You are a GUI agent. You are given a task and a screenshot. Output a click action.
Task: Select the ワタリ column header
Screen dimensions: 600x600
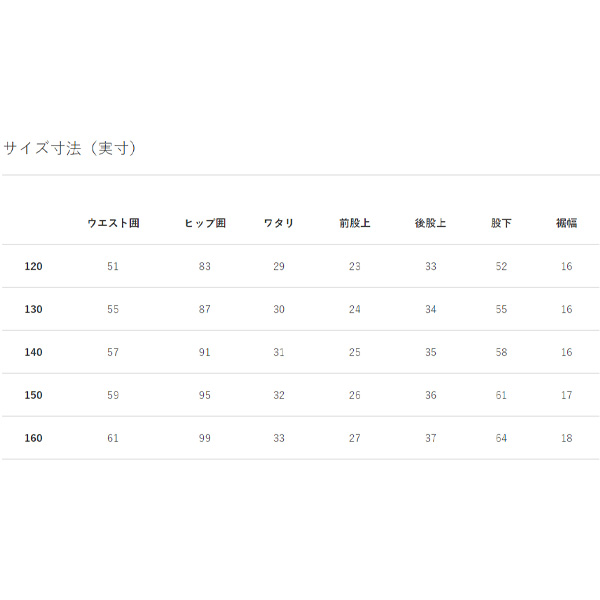click(x=279, y=223)
